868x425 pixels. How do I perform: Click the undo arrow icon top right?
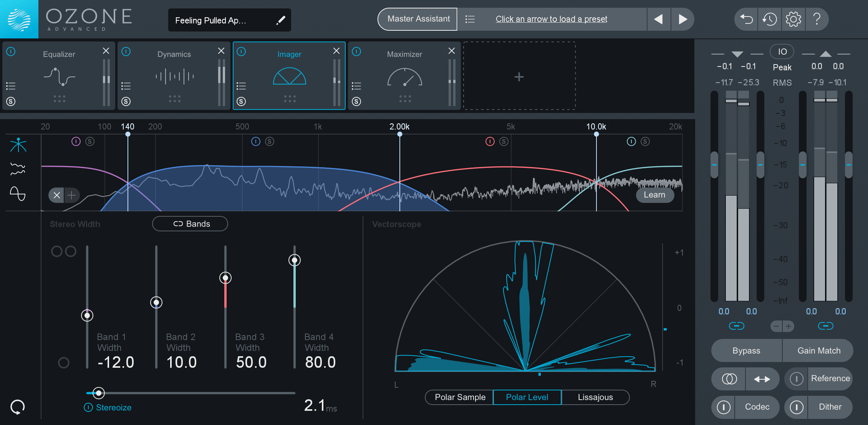[x=747, y=19]
